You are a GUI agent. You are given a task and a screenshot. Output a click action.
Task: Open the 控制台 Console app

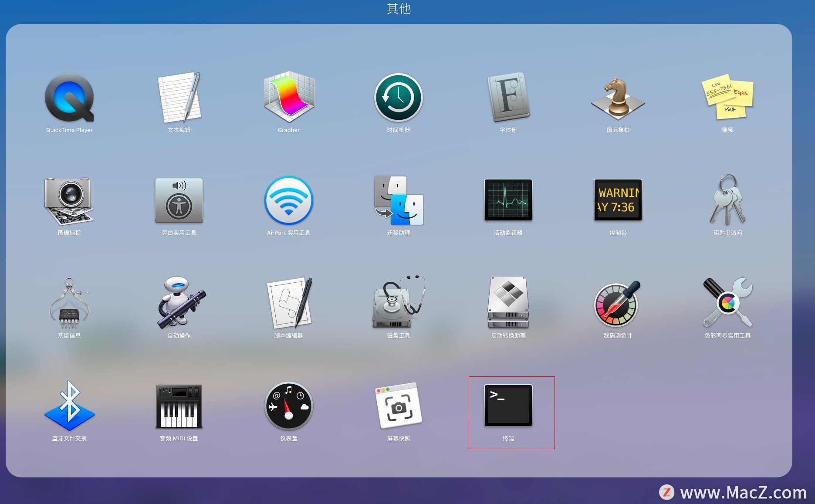pos(618,200)
